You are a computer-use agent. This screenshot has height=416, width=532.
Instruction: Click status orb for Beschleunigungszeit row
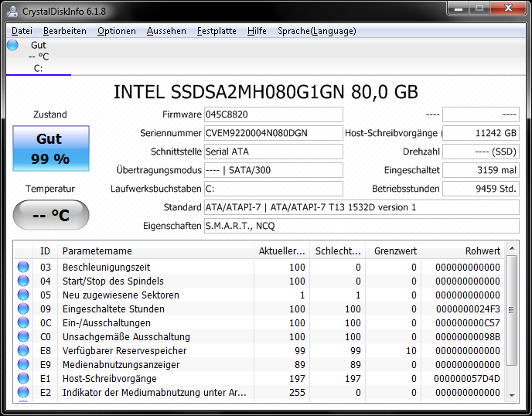click(x=23, y=267)
